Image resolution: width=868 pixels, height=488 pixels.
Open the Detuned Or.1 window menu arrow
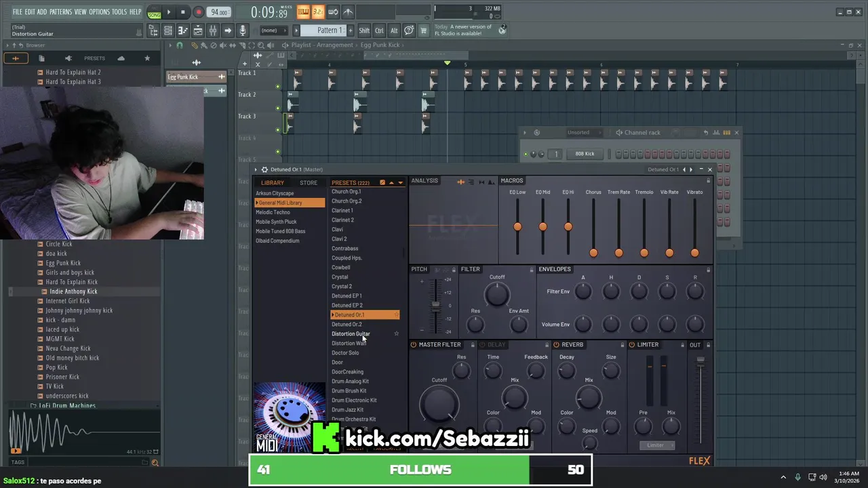[x=256, y=169]
